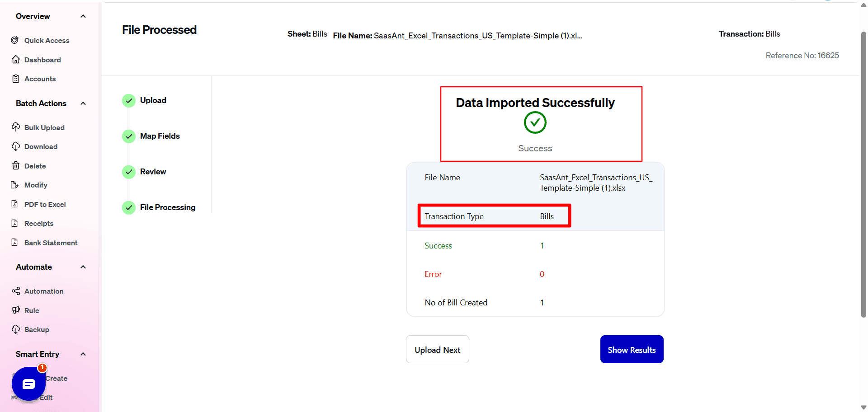This screenshot has width=868, height=412.
Task: Click the Quick Access target icon
Action: point(15,40)
